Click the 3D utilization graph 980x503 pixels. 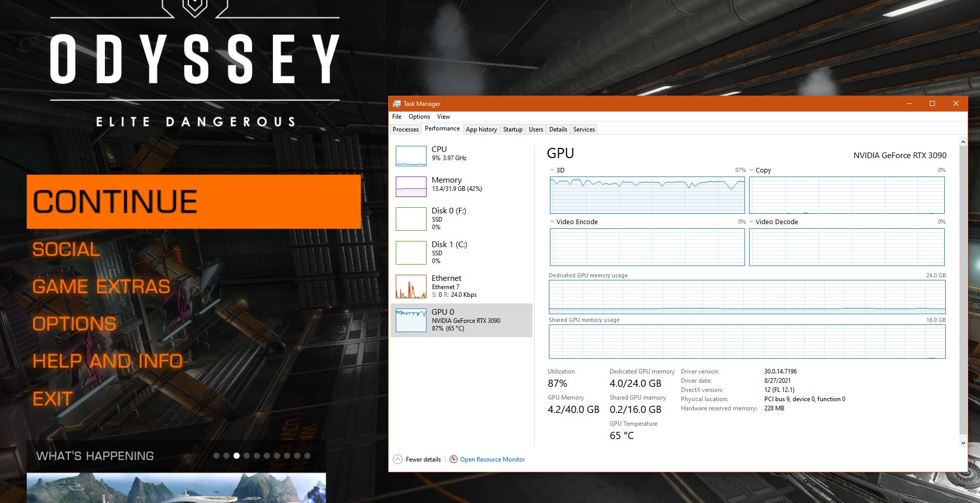click(647, 195)
